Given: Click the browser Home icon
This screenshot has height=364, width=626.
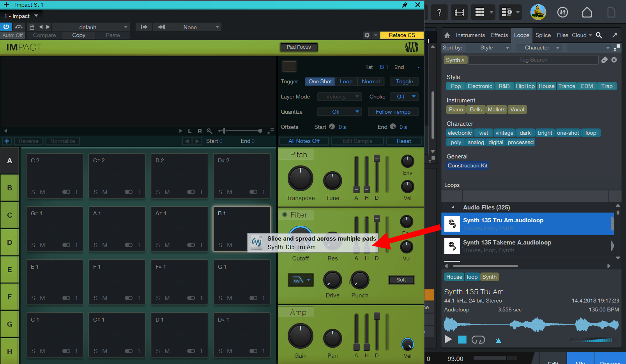Looking at the screenshot, I should (447, 35).
